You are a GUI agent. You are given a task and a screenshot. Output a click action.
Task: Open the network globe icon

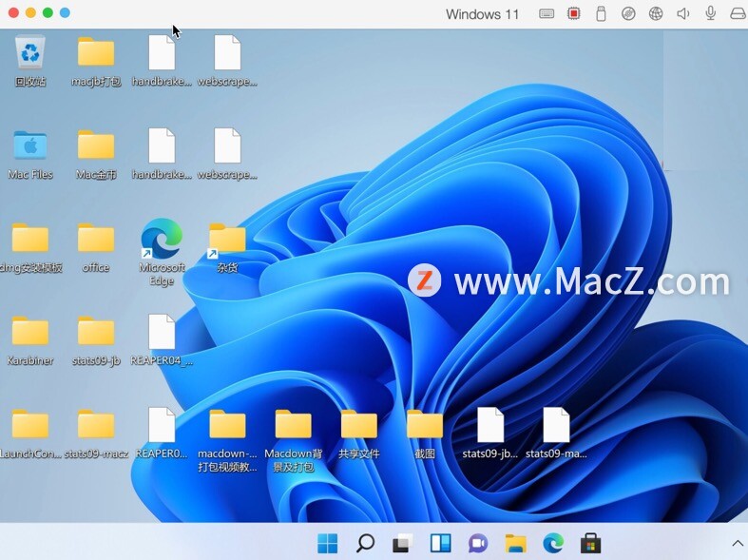[656, 14]
